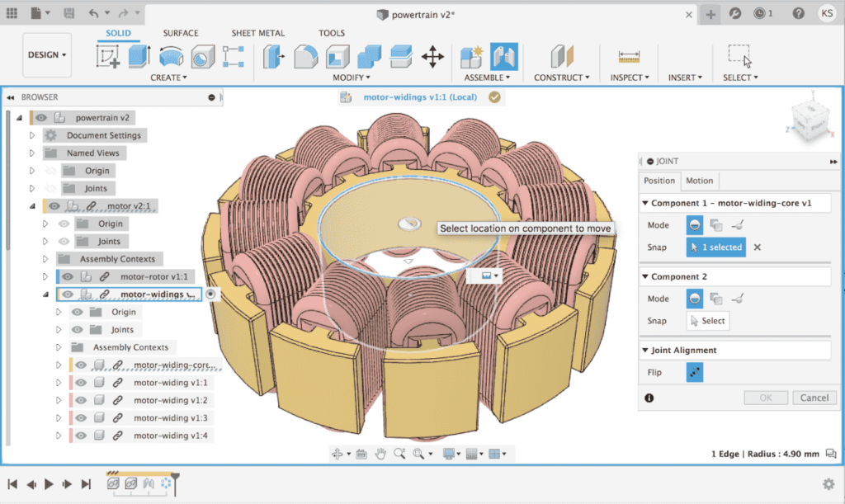Expand the Named Views browser node
This screenshot has height=504, width=845.
coord(31,153)
